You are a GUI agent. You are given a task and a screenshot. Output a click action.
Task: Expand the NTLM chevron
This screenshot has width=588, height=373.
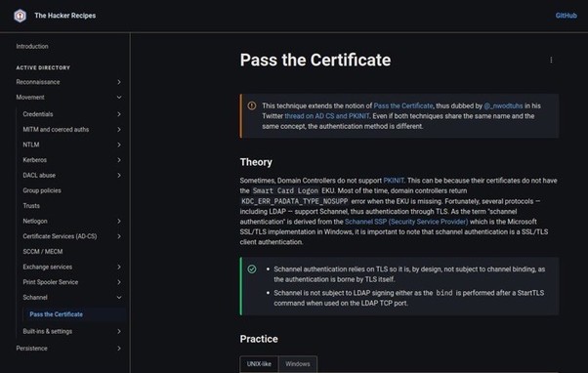(119, 145)
